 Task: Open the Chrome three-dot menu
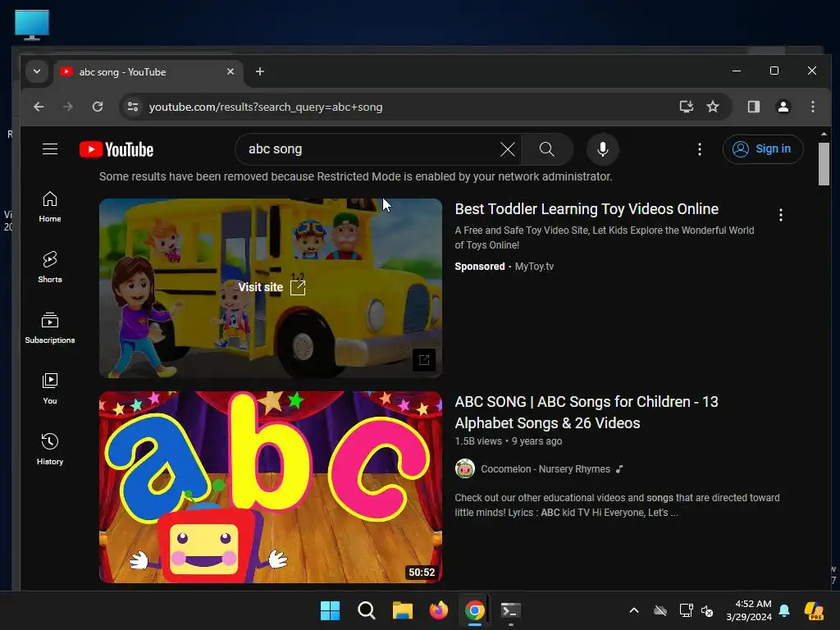coord(813,107)
